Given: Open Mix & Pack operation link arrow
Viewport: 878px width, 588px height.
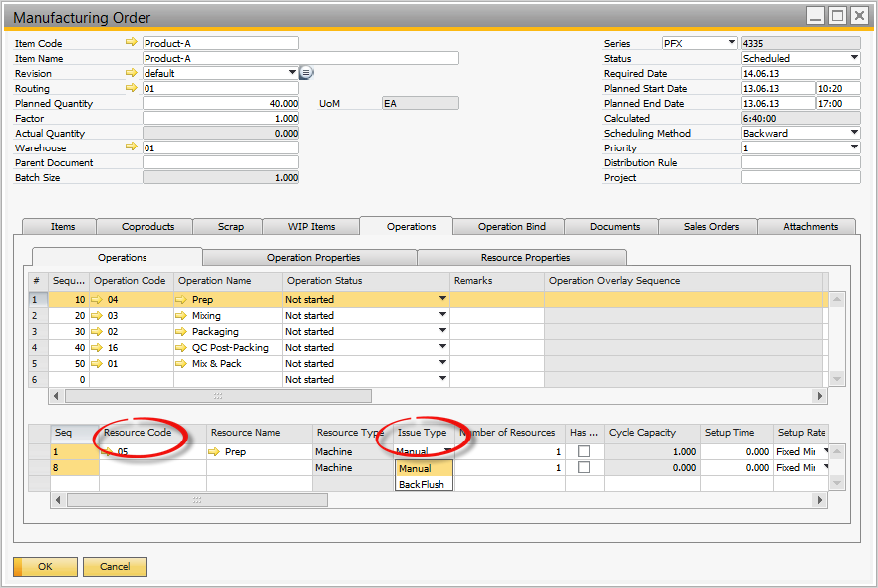Looking at the screenshot, I should tap(180, 364).
